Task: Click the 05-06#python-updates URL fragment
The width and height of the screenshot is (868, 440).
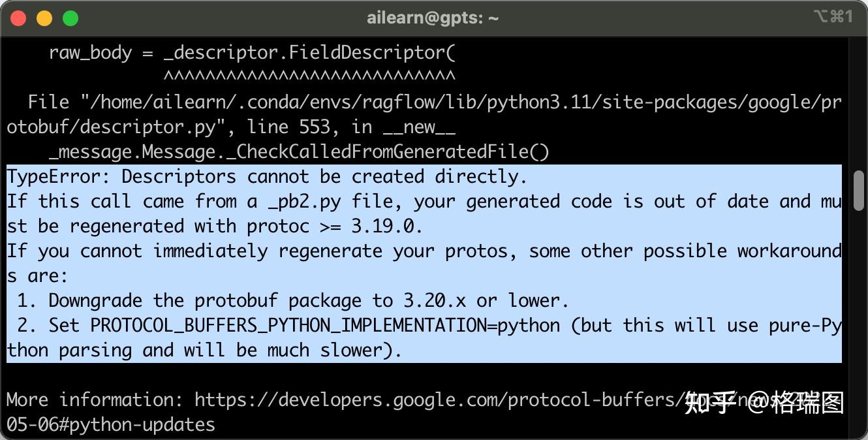Action: click(111, 424)
